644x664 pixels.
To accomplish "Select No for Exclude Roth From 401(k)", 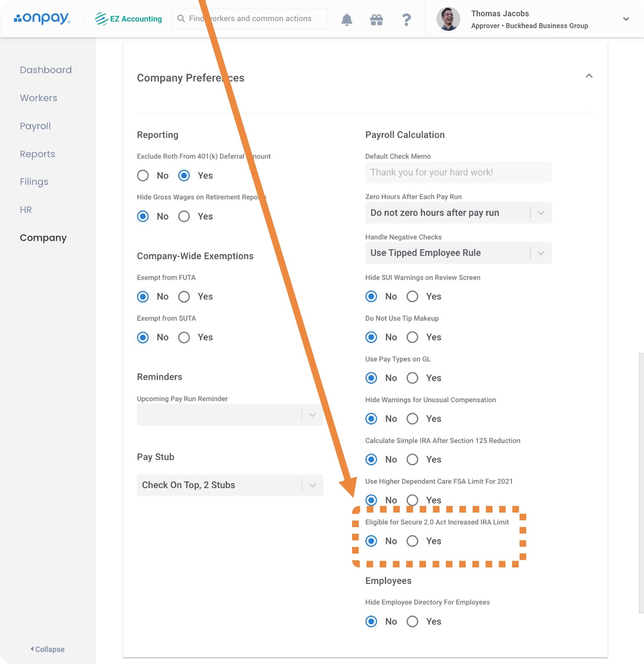I will tap(143, 176).
